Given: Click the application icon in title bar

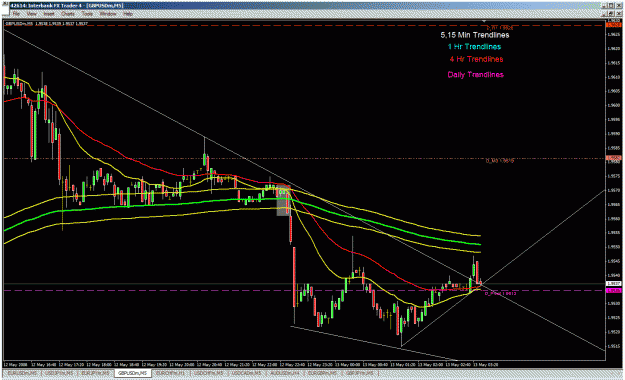Looking at the screenshot, I should click(x=5, y=5).
